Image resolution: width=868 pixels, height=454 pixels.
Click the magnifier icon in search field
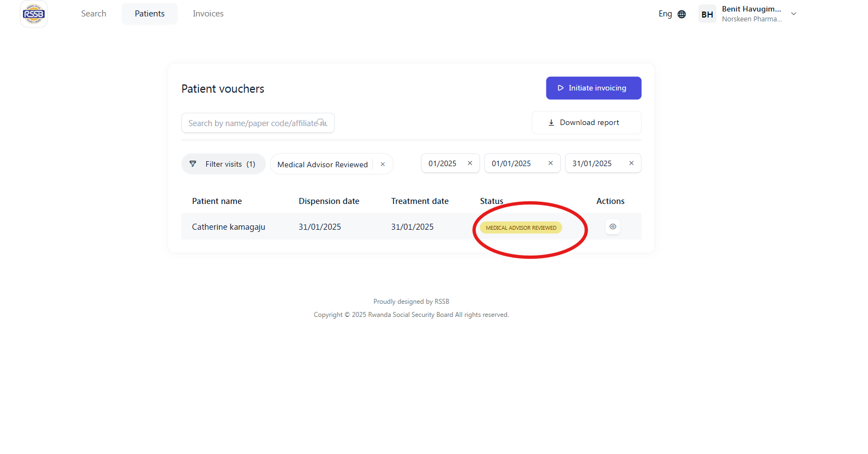[x=321, y=122]
